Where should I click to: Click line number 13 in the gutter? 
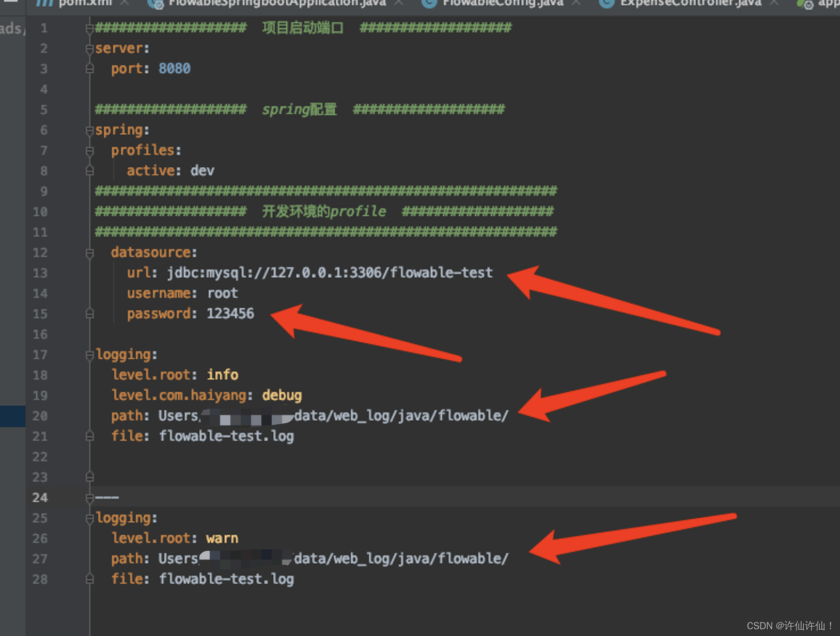(x=40, y=273)
